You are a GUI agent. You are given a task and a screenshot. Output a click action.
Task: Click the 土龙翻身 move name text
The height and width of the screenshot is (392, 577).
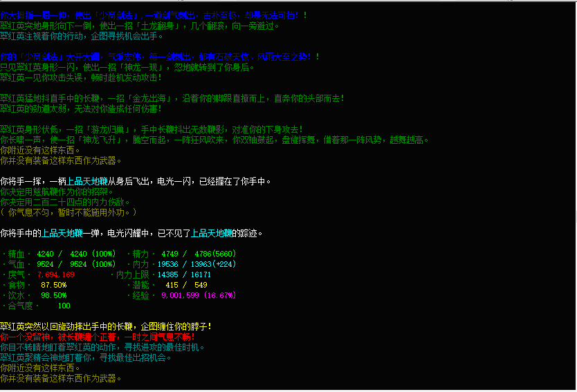pyautogui.click(x=159, y=26)
